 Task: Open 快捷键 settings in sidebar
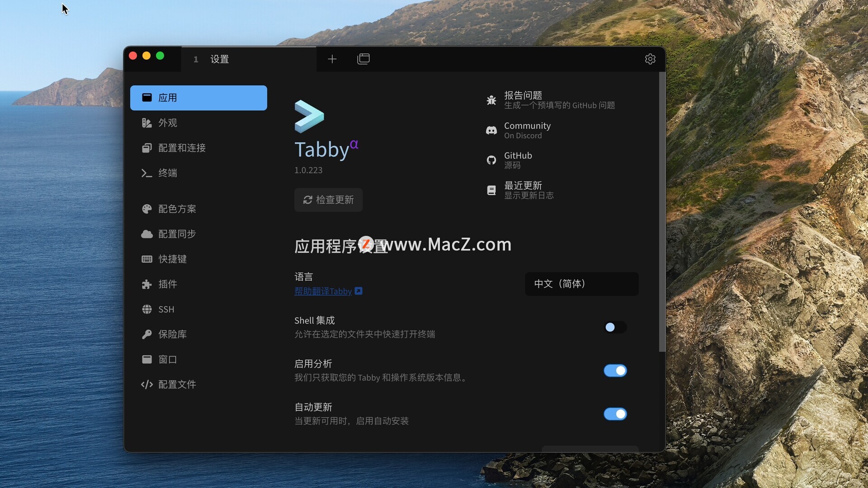[198, 259]
